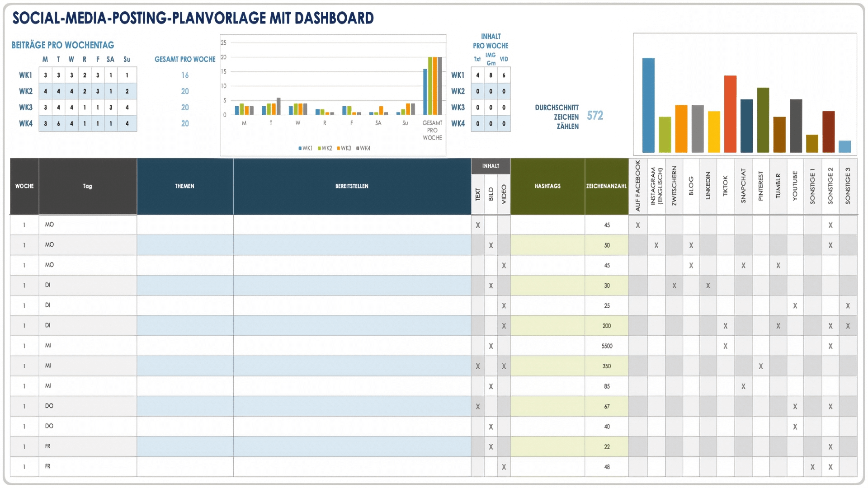Select the INSTAGRAM (ENGLISCH) column header

pos(656,186)
